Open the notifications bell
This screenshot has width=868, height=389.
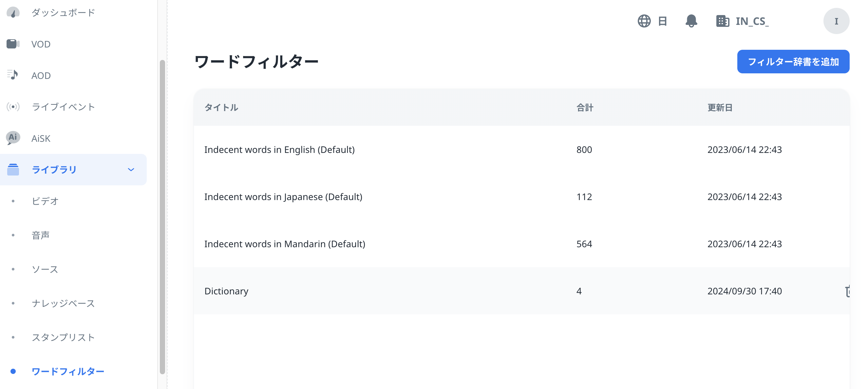(691, 21)
